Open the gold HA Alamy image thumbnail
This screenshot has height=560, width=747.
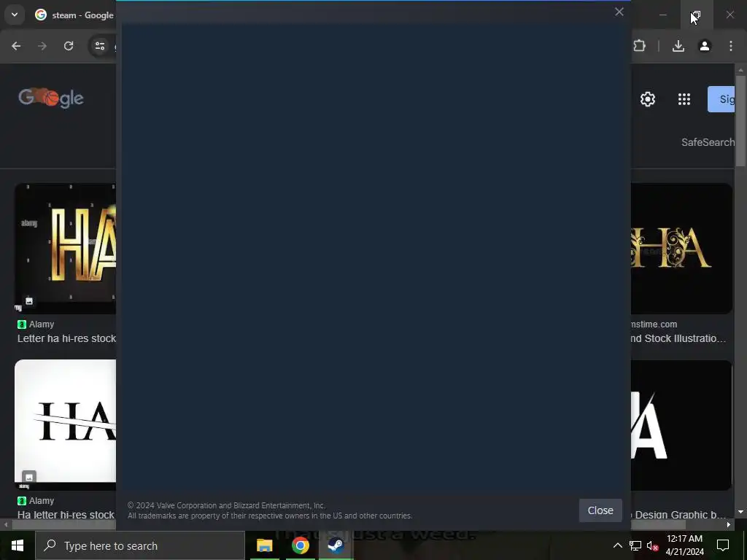tap(65, 249)
